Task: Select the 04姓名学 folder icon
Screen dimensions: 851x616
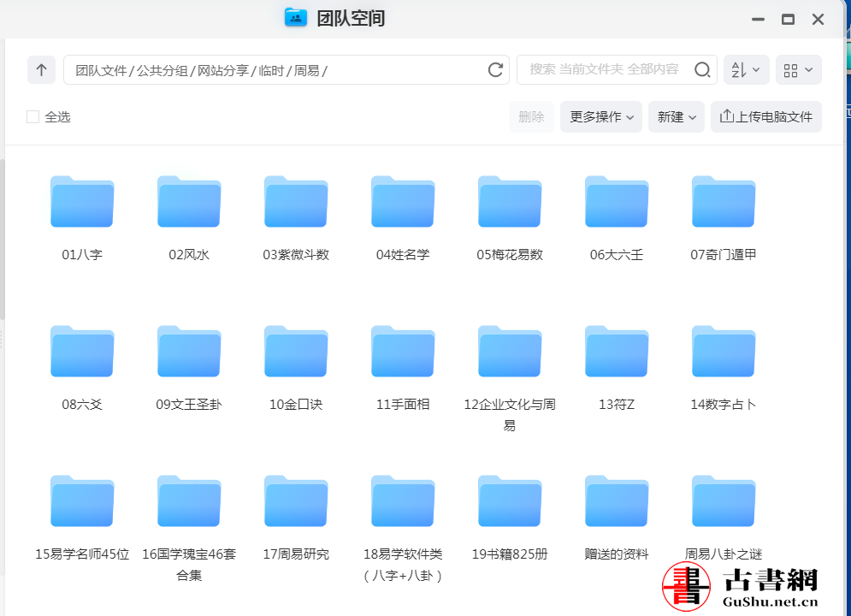Action: (x=403, y=201)
